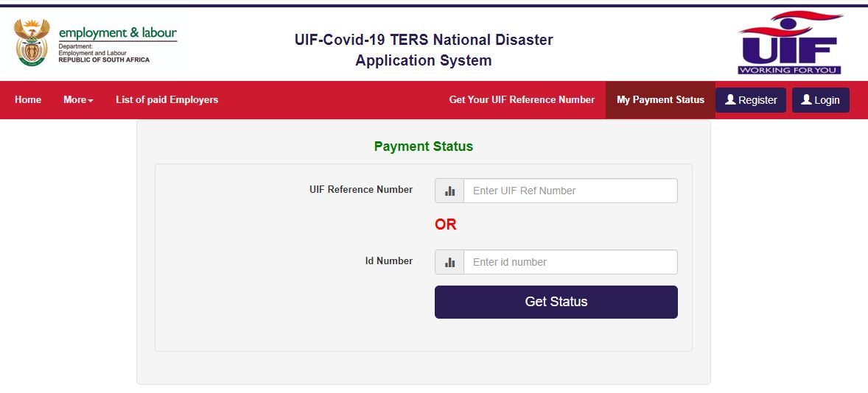This screenshot has height=393, width=868.
Task: Select the My Payment Status tab
Action: pyautogui.click(x=660, y=99)
